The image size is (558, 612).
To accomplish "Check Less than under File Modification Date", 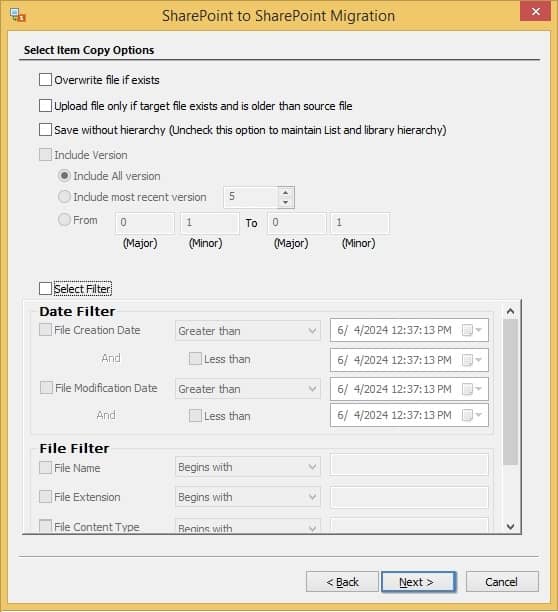I will (x=195, y=415).
